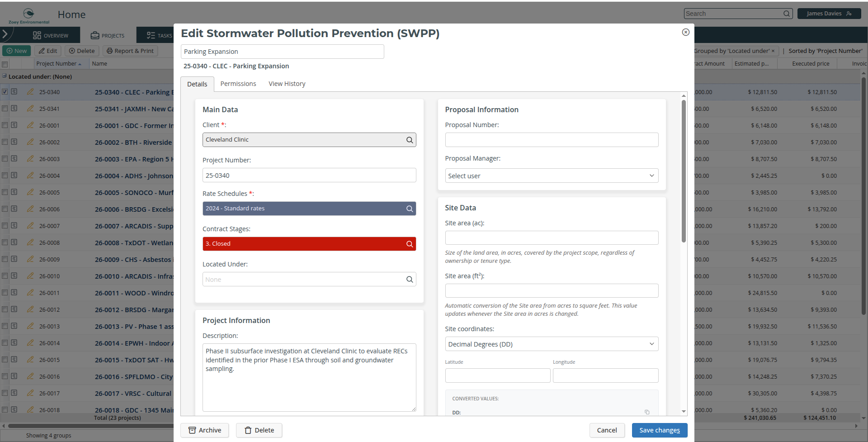
Task: Go to the Overview tab
Action: (51, 35)
